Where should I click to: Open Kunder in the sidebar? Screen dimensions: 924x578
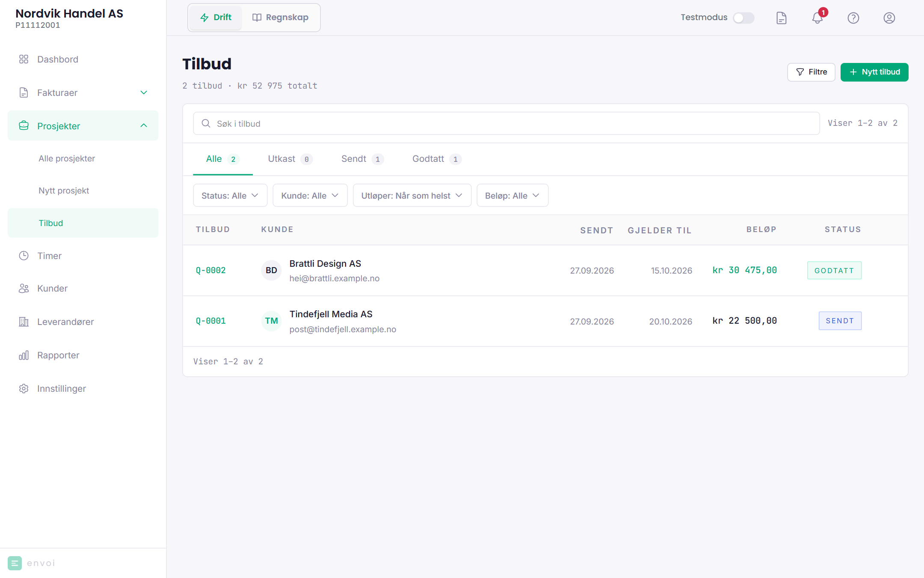coord(83,288)
